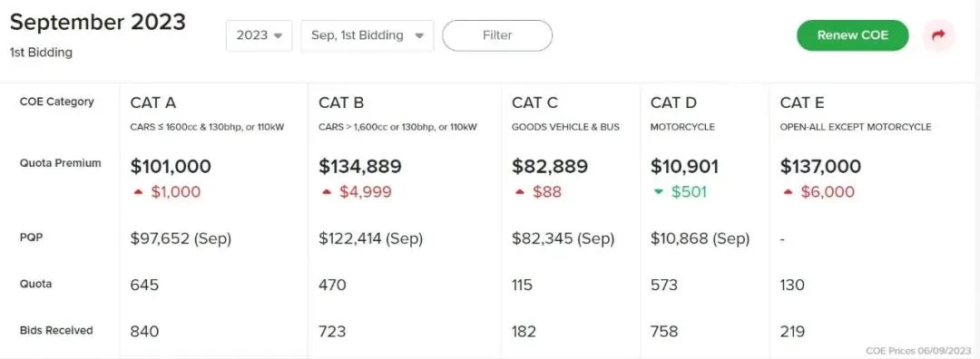Click the Filter button

pos(497,35)
